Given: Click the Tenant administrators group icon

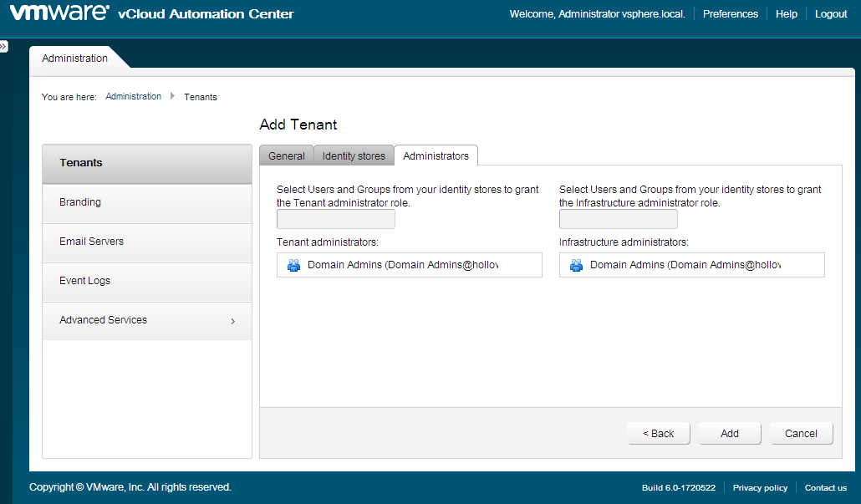Looking at the screenshot, I should click(x=293, y=265).
